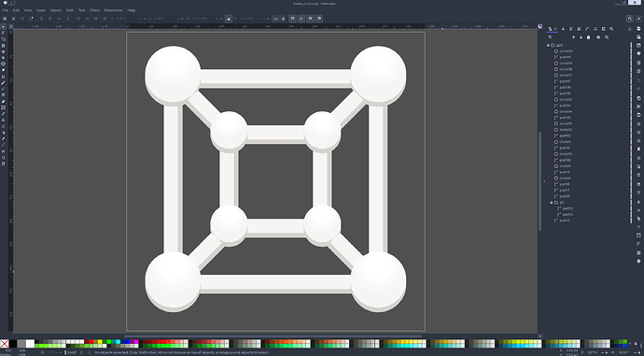Move object down in Objects panel

pos(581,37)
